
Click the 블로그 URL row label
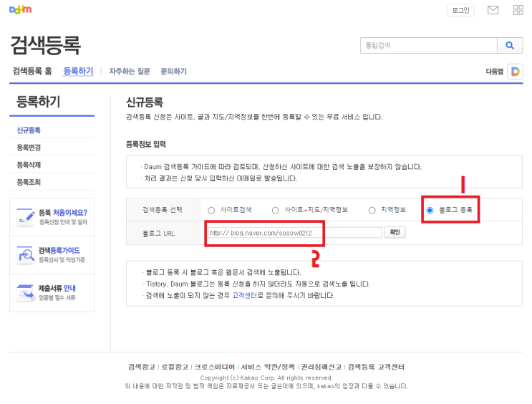[158, 234]
